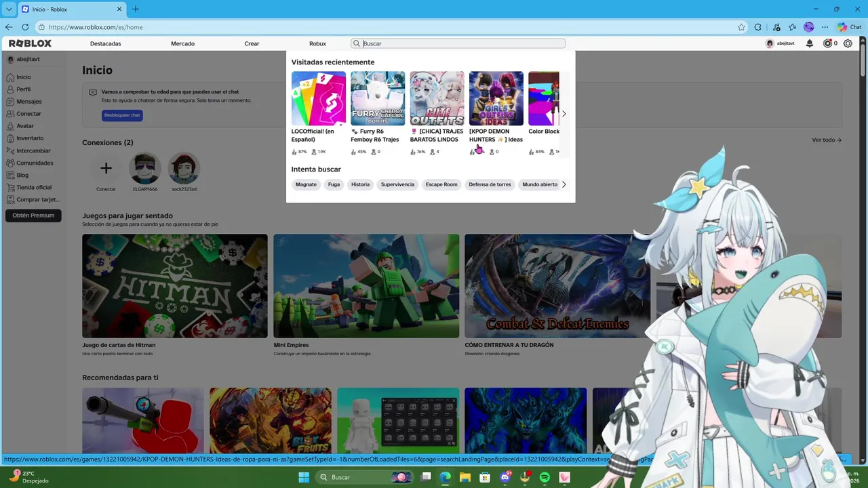Viewport: 868px width, 488px height.
Task: Open the Mercado menu
Action: (182, 43)
